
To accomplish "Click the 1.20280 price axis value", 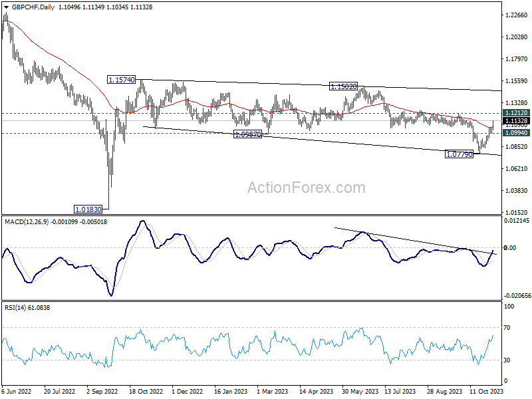I will [517, 37].
